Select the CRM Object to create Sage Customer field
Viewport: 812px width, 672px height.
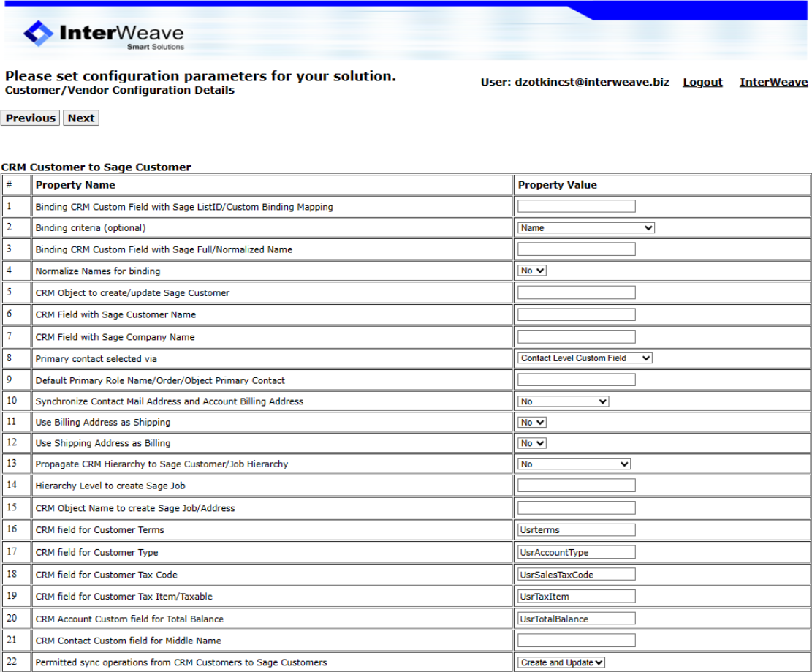point(576,292)
